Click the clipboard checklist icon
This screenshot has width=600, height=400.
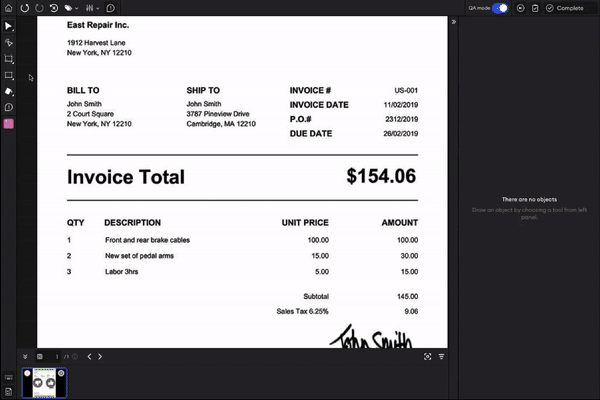(x=535, y=8)
